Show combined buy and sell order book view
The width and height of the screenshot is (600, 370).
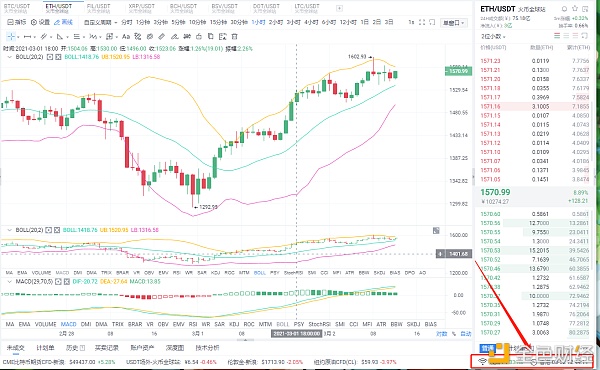(557, 36)
